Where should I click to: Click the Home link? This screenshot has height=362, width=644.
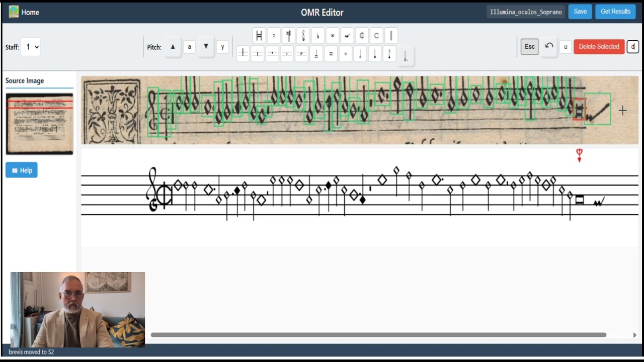[30, 12]
